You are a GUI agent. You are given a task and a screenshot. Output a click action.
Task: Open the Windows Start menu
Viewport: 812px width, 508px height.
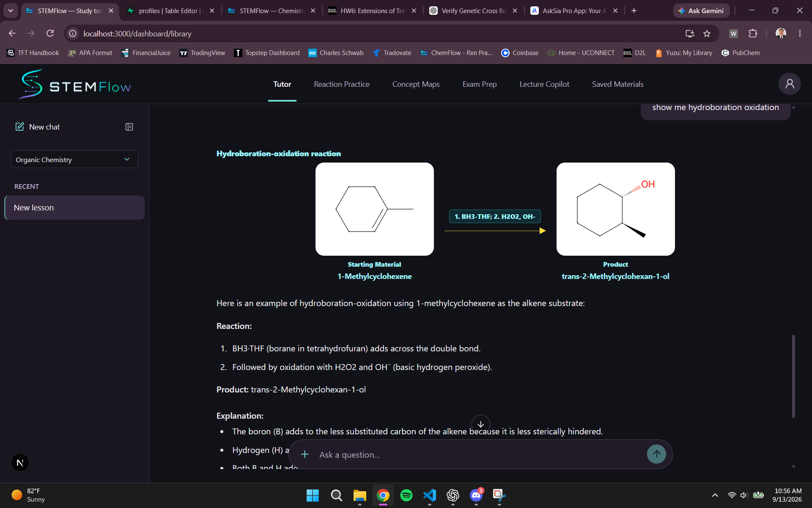click(x=313, y=495)
